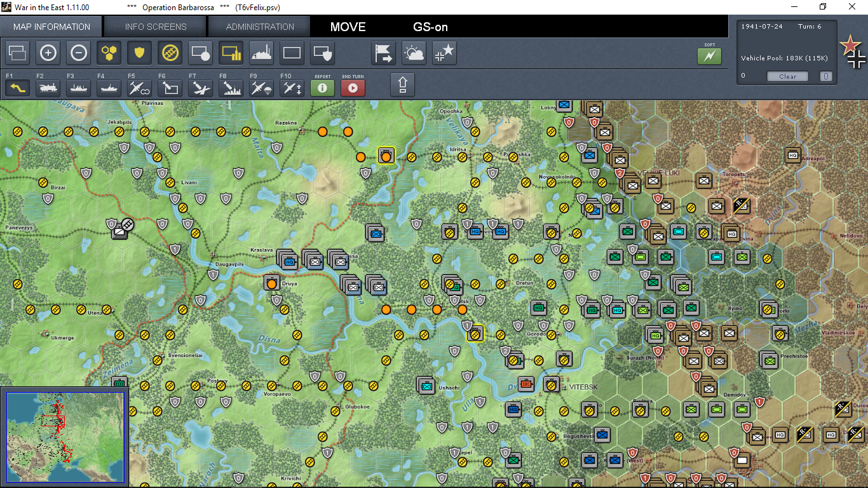Click the GS-on status label
Screen dimensions: 868x488
tap(431, 27)
